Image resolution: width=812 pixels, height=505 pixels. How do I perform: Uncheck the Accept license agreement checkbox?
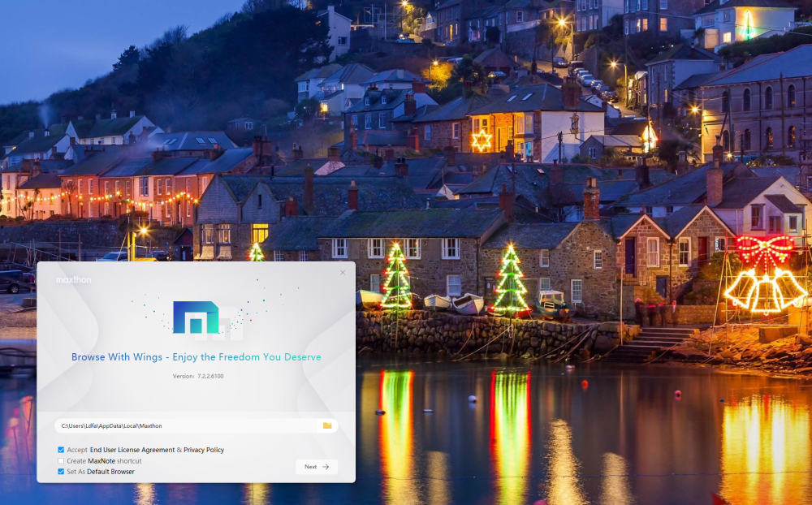pos(61,450)
